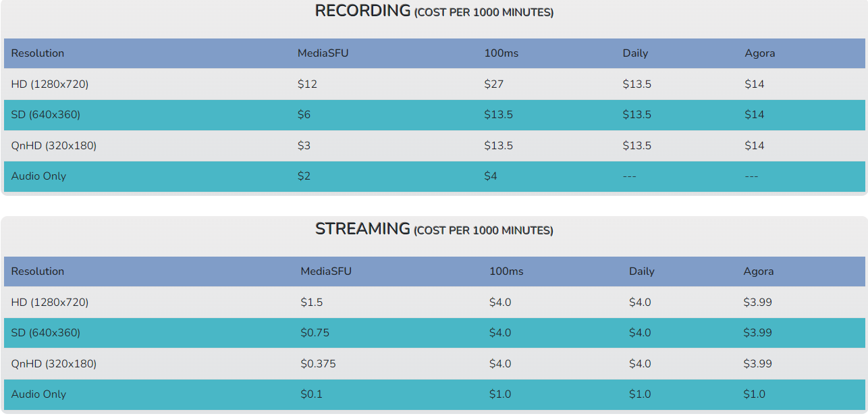Click MediaSFU column header in Recording table
868x416 pixels.
click(x=323, y=53)
